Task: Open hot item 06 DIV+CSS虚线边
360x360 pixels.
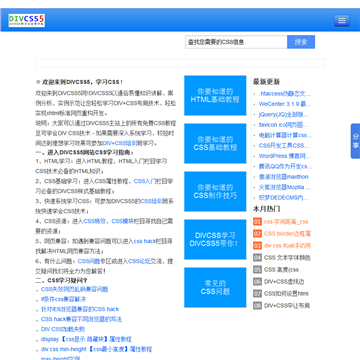Action: coord(284,282)
